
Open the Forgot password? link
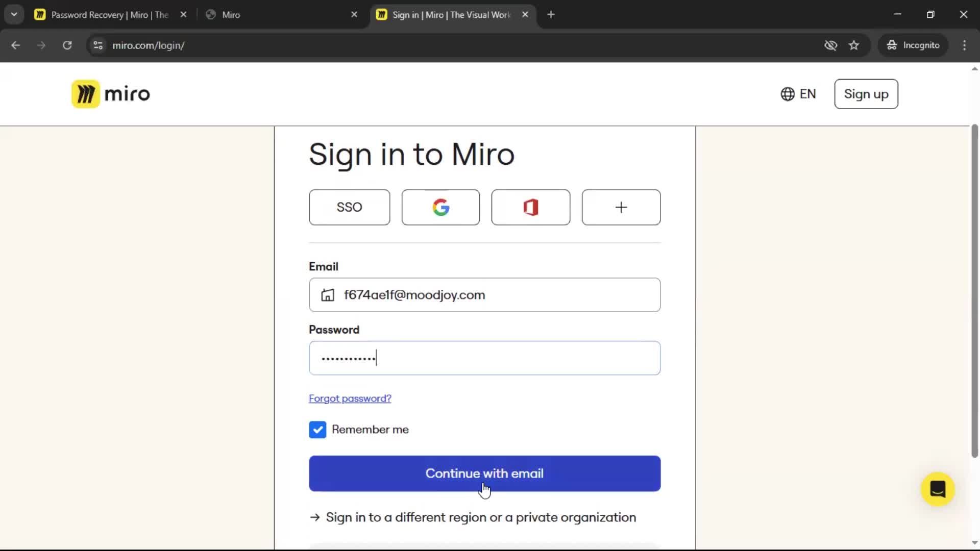point(350,398)
